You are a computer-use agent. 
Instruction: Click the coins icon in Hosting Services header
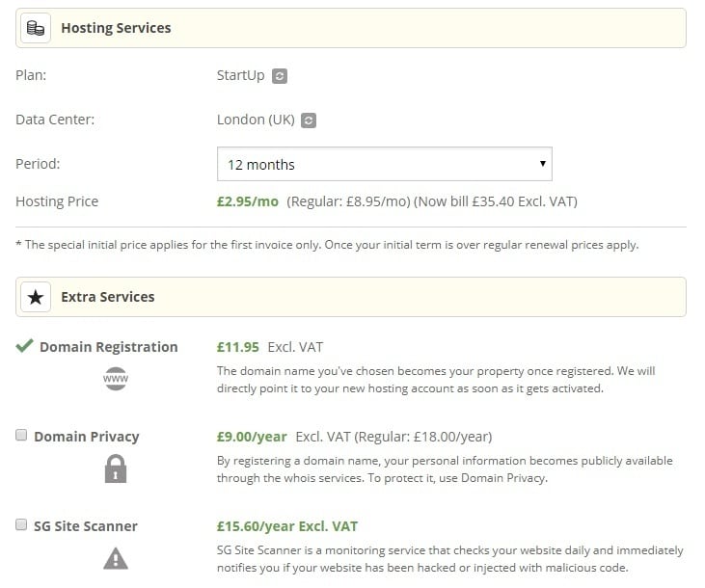point(36,28)
